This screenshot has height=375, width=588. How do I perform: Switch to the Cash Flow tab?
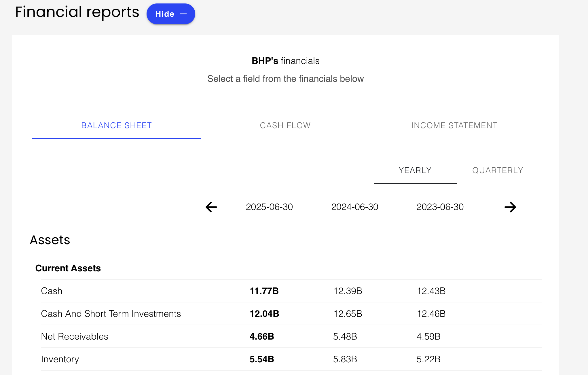pos(285,125)
